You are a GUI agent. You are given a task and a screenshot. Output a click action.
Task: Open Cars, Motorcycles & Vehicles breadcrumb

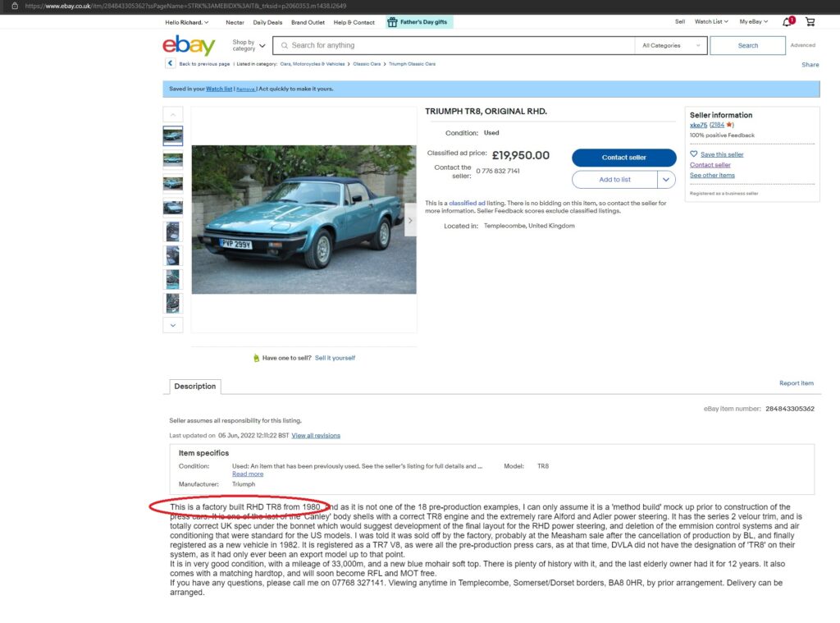click(x=313, y=64)
